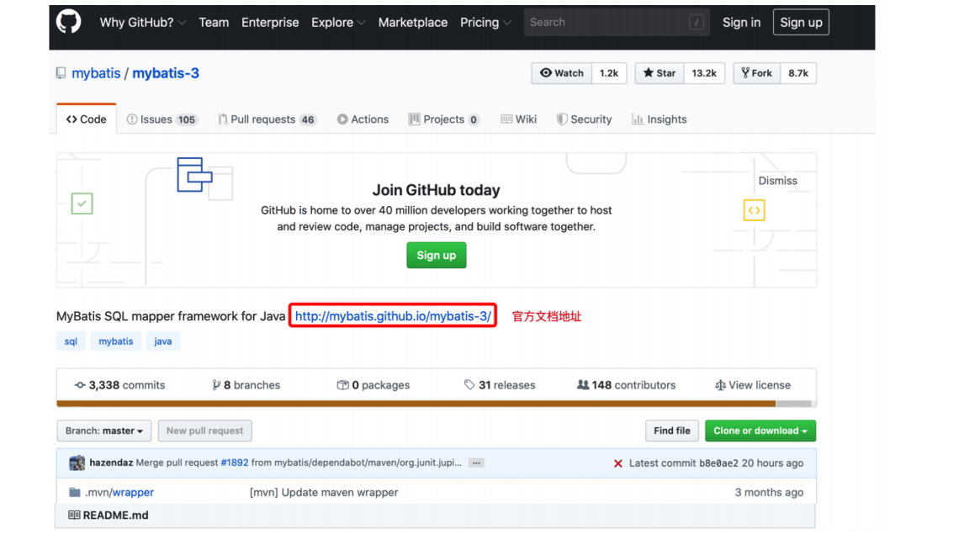Screen dimensions: 980x534
Task: Switch to the Insights tab
Action: click(x=659, y=119)
